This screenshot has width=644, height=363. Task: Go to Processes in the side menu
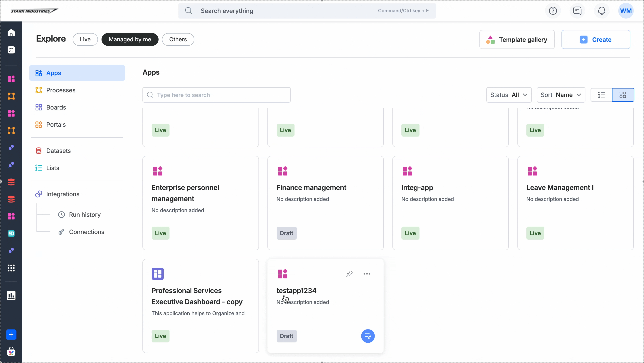point(61,90)
